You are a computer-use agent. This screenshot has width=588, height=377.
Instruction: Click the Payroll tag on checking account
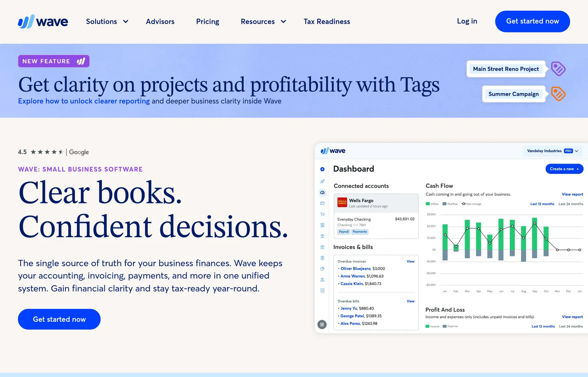[344, 232]
